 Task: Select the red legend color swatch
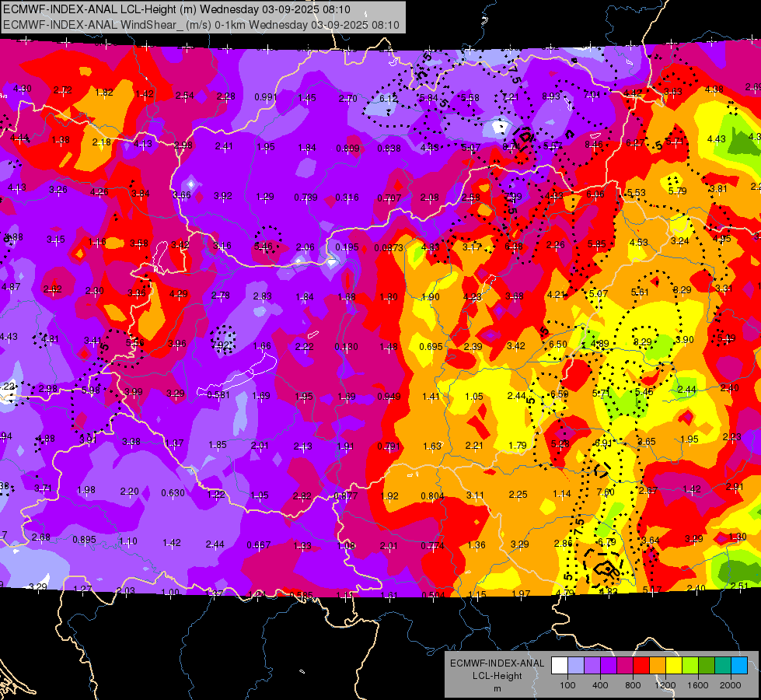point(641,666)
